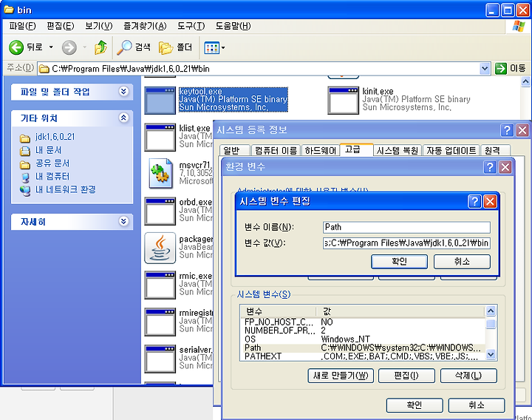
Task: Select the rmiregistry file icon
Action: 160,322
